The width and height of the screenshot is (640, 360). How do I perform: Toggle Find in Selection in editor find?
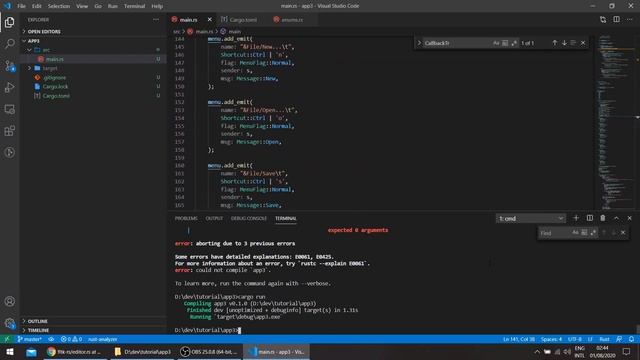coord(573,43)
